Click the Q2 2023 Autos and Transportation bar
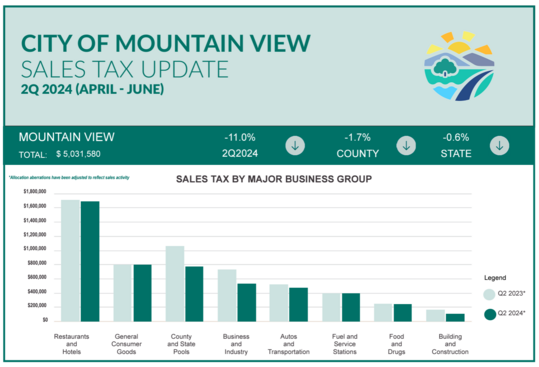This screenshot has width=539, height=367. [x=279, y=303]
